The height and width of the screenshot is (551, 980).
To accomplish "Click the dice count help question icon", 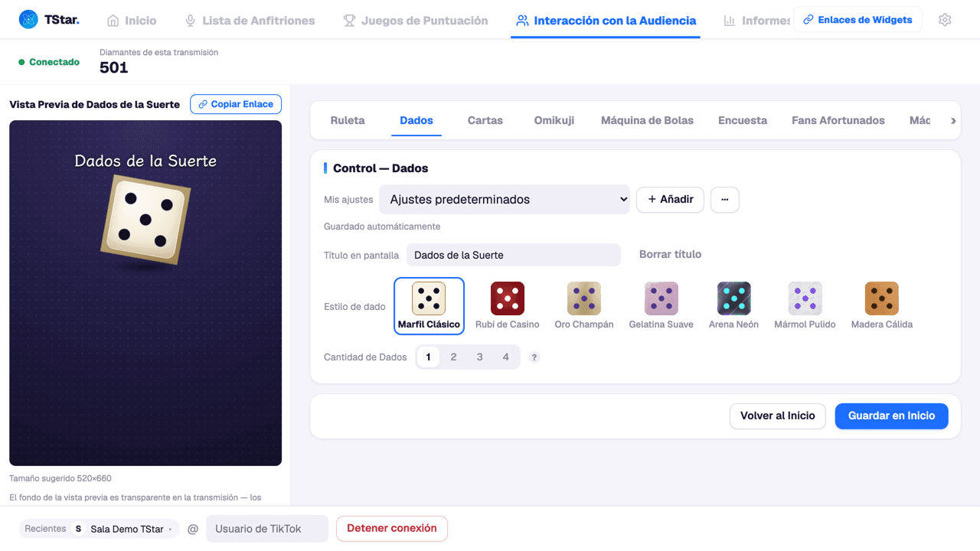I will pos(534,357).
